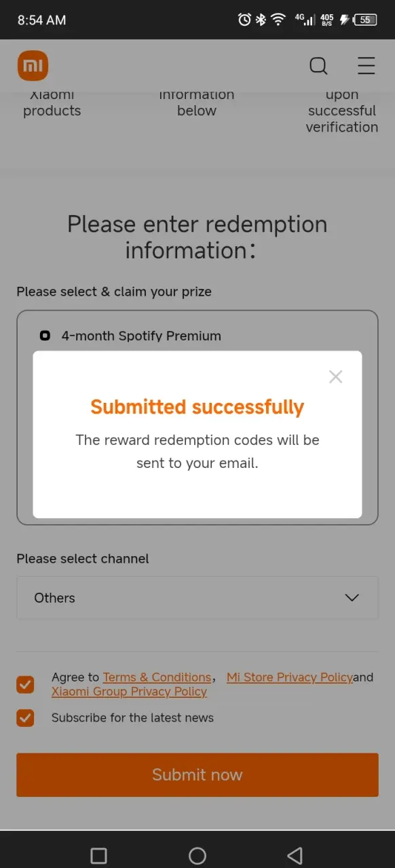This screenshot has width=395, height=868.
Task: Tap the battery indicator icon
Action: 364,20
